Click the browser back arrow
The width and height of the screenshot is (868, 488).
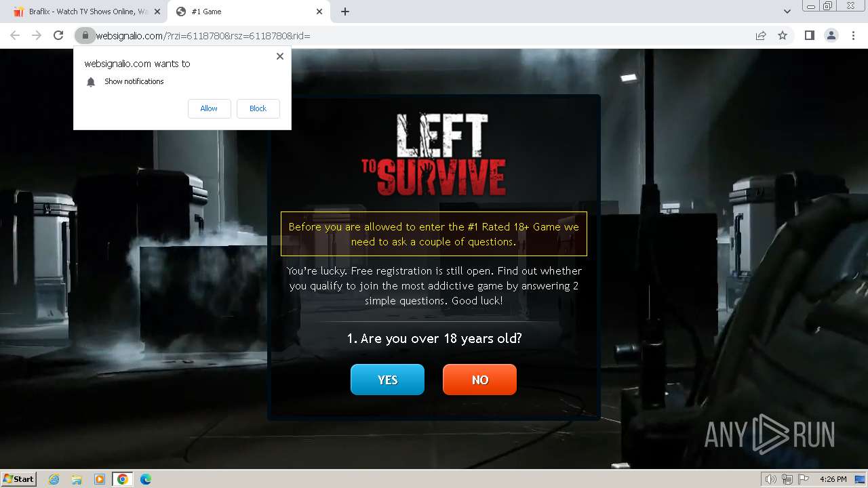point(15,35)
